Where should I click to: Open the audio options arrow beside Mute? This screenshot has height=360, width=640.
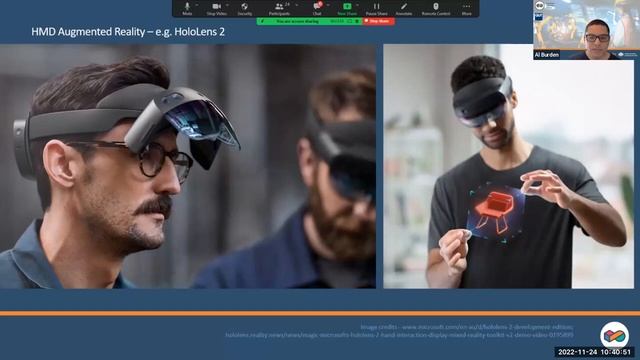coord(197,5)
